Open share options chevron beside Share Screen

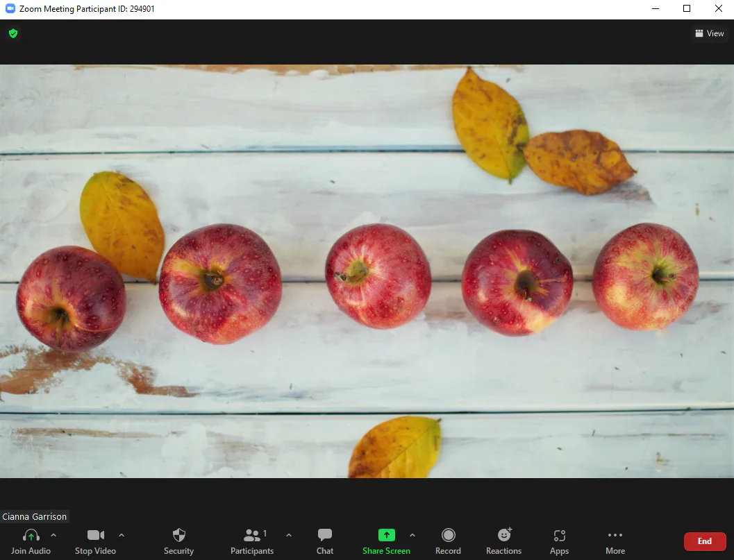412,535
